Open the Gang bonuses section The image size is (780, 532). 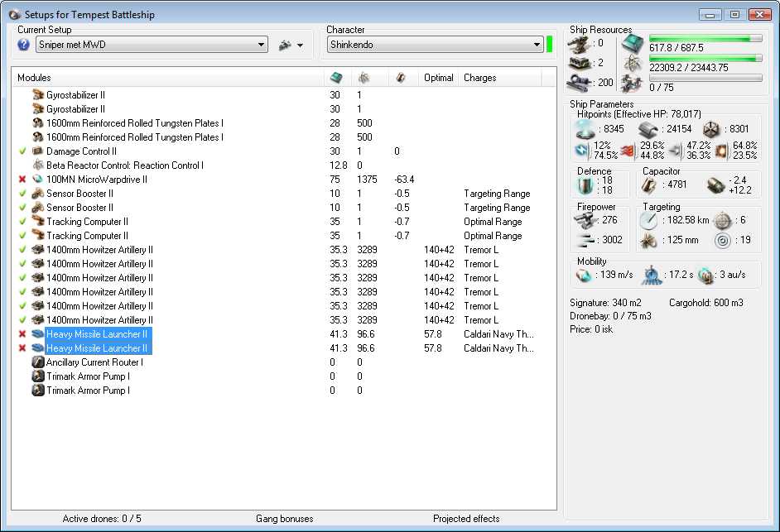click(284, 519)
